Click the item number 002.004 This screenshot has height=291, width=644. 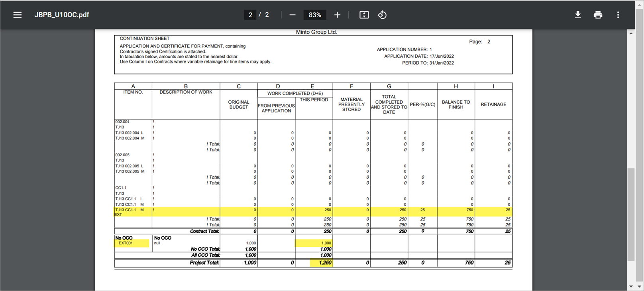click(122, 122)
